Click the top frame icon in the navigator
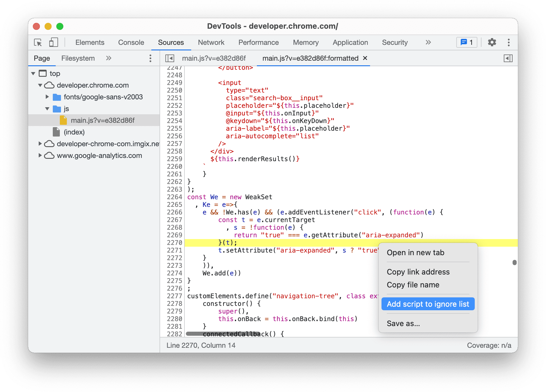The width and height of the screenshot is (546, 392). click(x=43, y=73)
